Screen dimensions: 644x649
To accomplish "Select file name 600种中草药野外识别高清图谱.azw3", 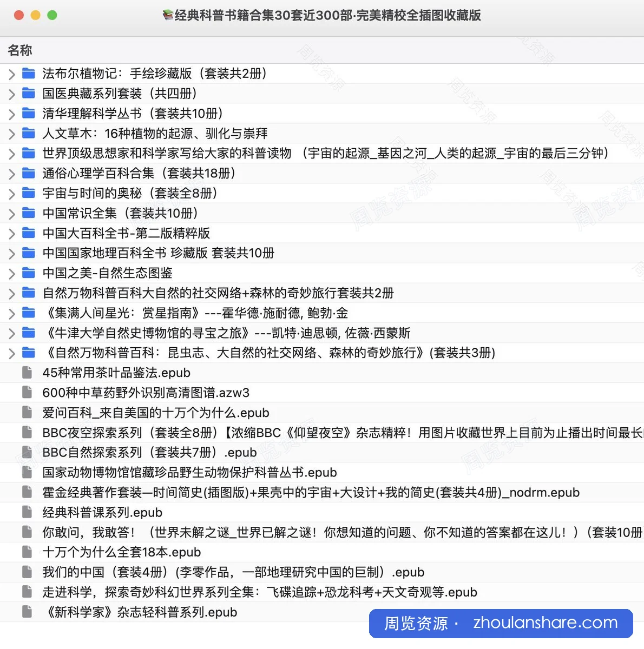I will (146, 393).
